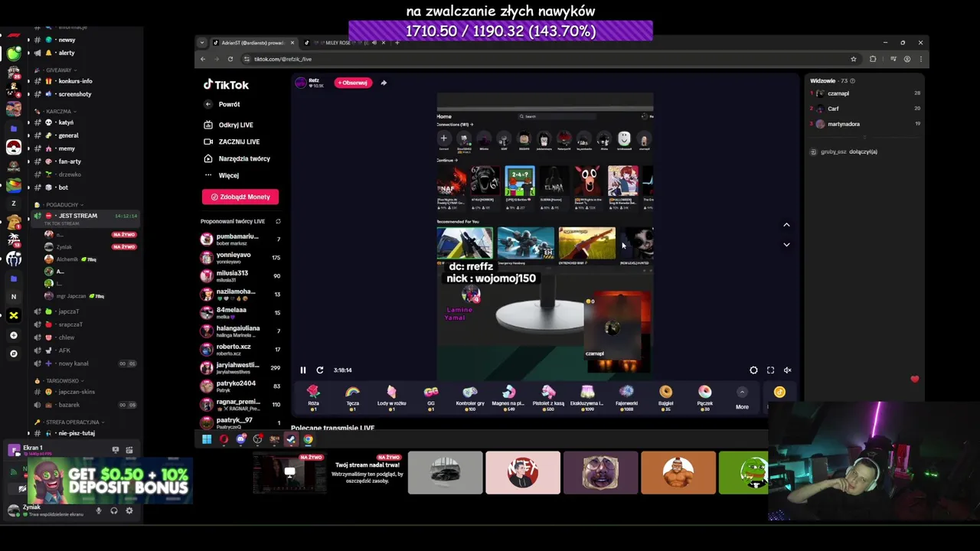
Task: Open the stream player settings gear
Action: click(x=753, y=370)
